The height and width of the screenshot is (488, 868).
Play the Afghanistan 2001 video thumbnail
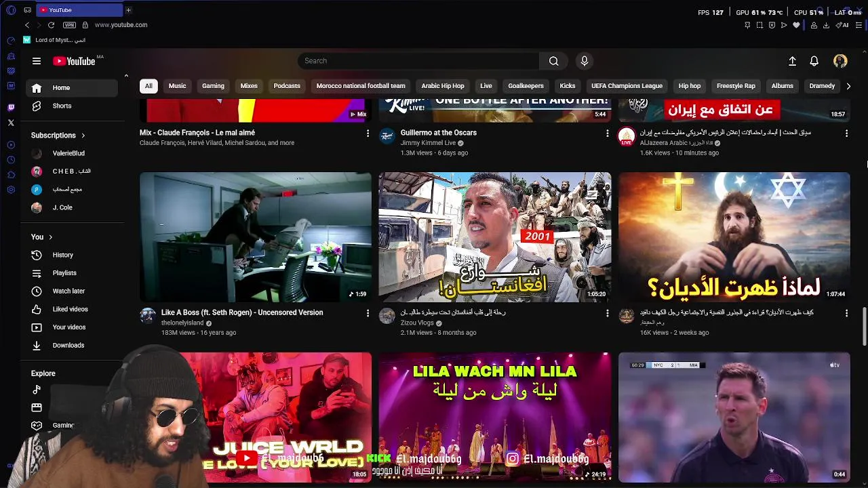(495, 237)
